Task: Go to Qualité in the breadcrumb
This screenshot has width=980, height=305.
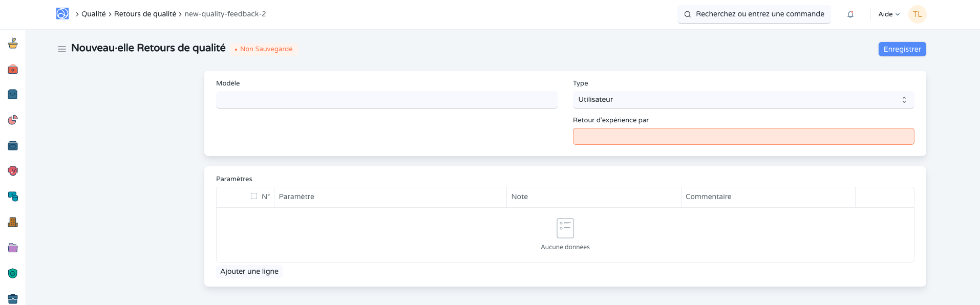Action: pyautogui.click(x=93, y=14)
